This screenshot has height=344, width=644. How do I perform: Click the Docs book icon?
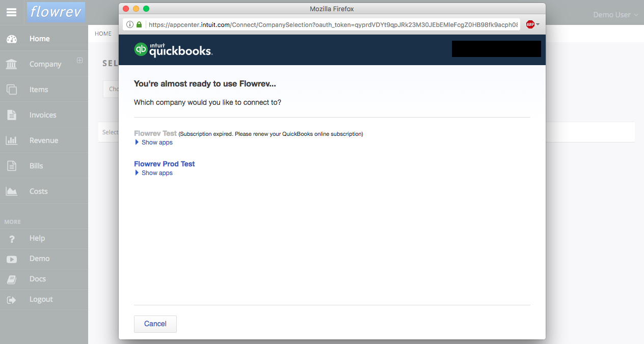click(x=12, y=279)
